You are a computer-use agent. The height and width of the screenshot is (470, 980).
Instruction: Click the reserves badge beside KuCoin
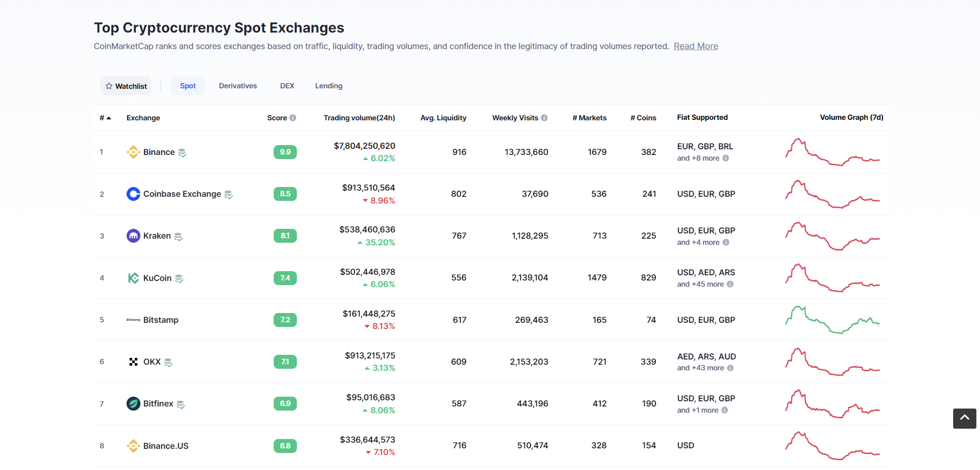click(x=179, y=279)
